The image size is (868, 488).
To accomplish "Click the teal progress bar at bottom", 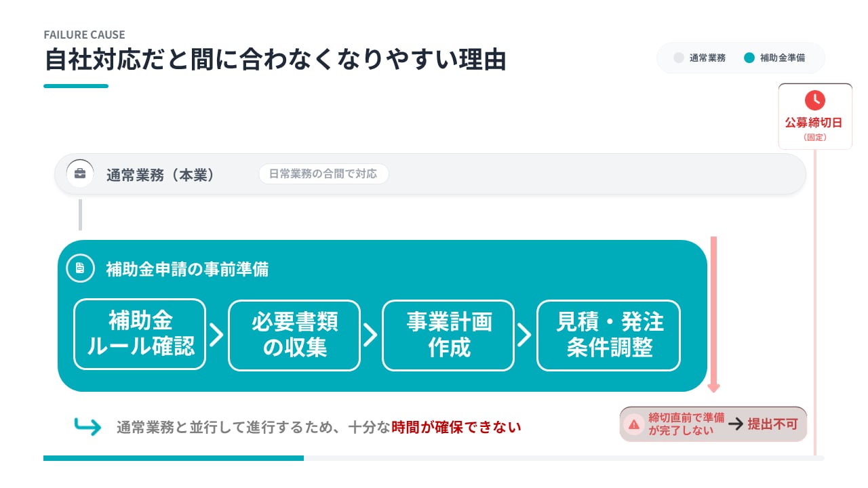I will point(174,458).
